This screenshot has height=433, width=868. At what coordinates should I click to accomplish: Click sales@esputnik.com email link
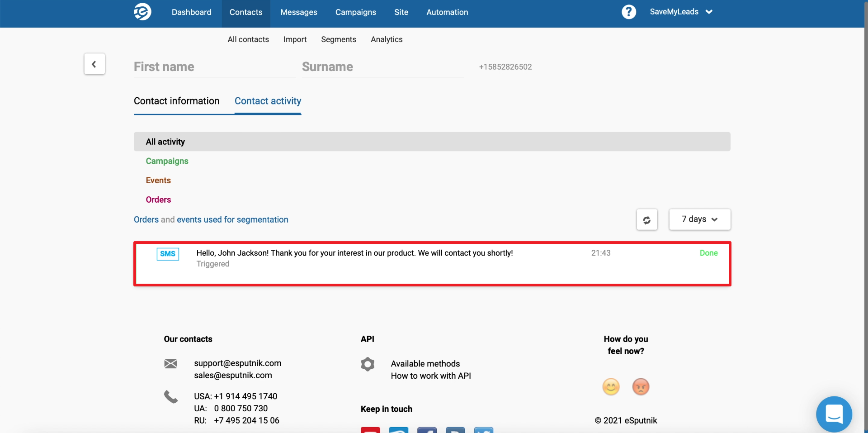pos(233,375)
